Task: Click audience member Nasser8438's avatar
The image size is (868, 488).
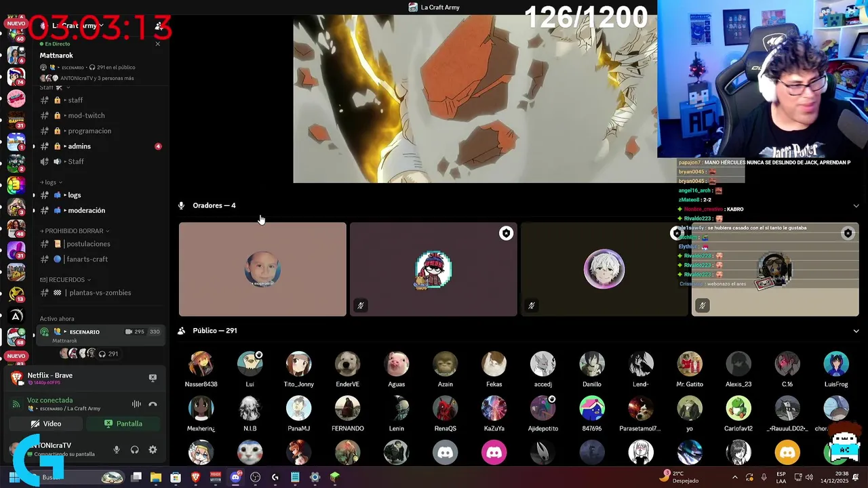Action: pos(201,364)
